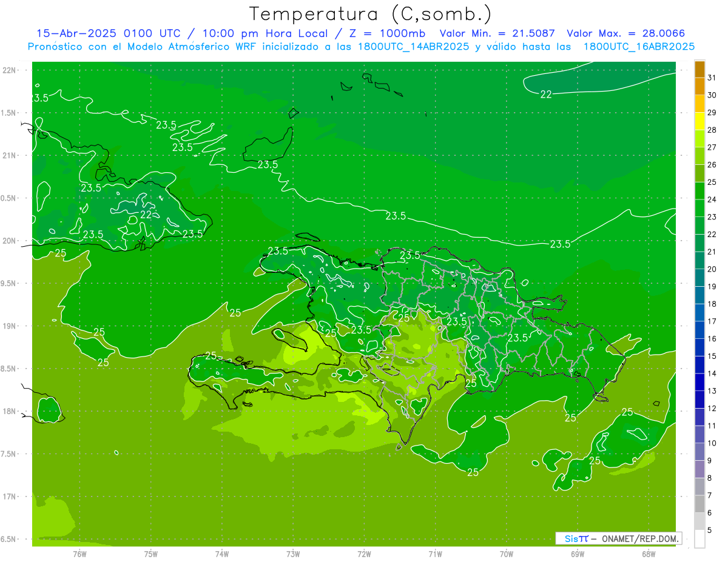Viewport: 728px width, 562px height.
Task: Click the colorbar label "26"
Action: coord(712,164)
